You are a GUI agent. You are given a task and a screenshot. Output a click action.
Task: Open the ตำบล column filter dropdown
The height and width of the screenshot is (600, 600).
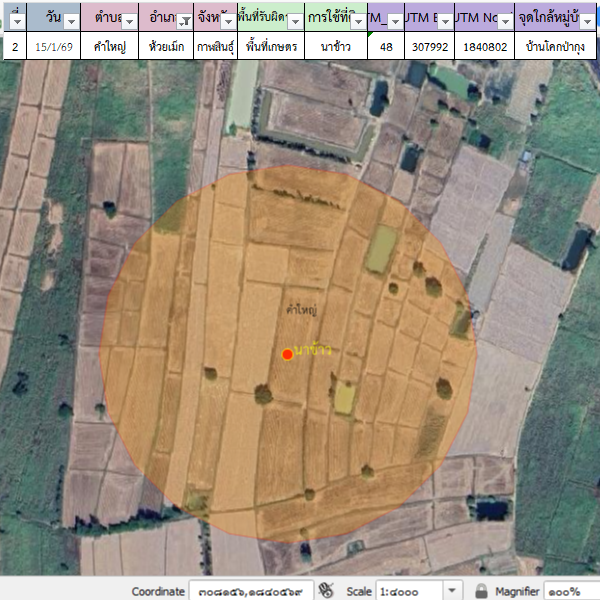click(129, 21)
